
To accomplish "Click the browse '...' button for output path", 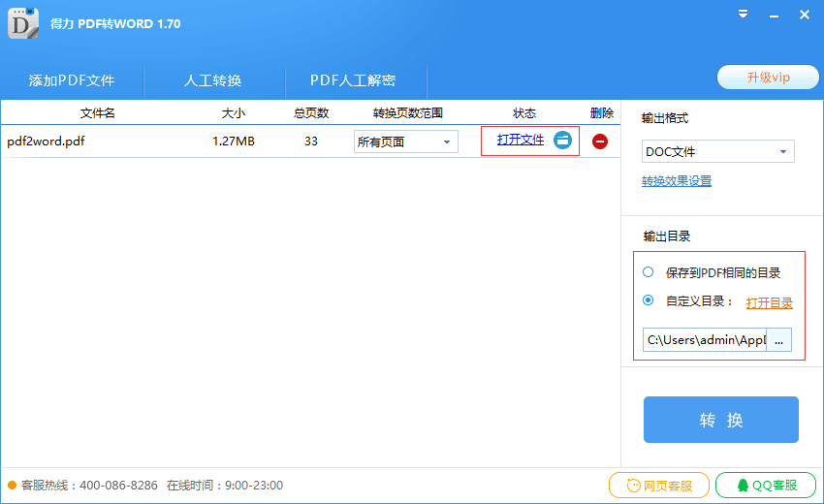I will [778, 339].
